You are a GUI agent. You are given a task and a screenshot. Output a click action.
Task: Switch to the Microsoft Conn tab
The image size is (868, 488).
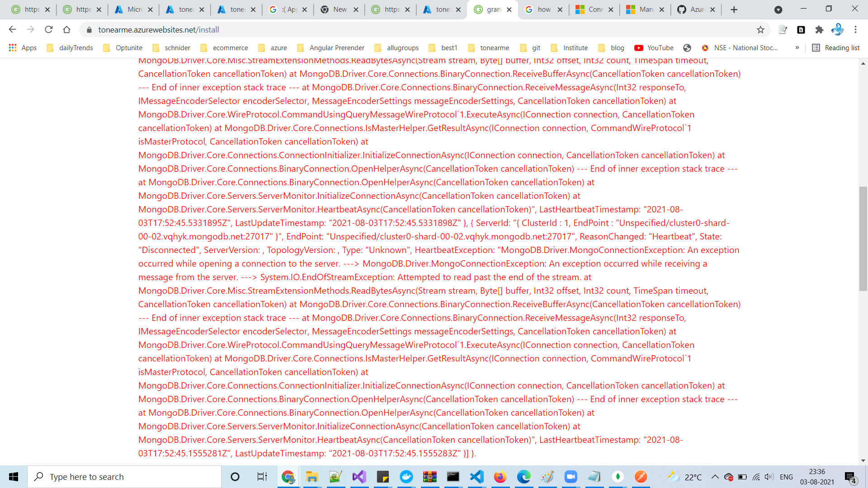pos(594,9)
